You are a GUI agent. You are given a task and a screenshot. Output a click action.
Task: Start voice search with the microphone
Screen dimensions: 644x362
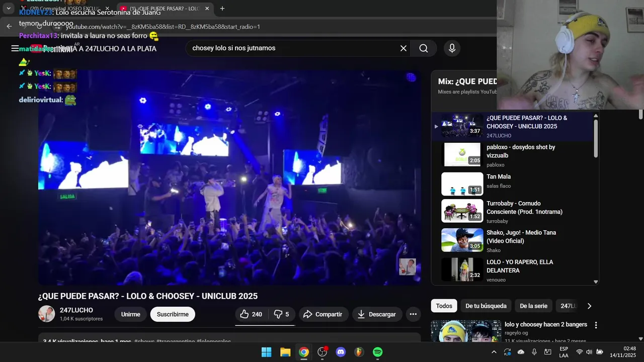pyautogui.click(x=452, y=48)
